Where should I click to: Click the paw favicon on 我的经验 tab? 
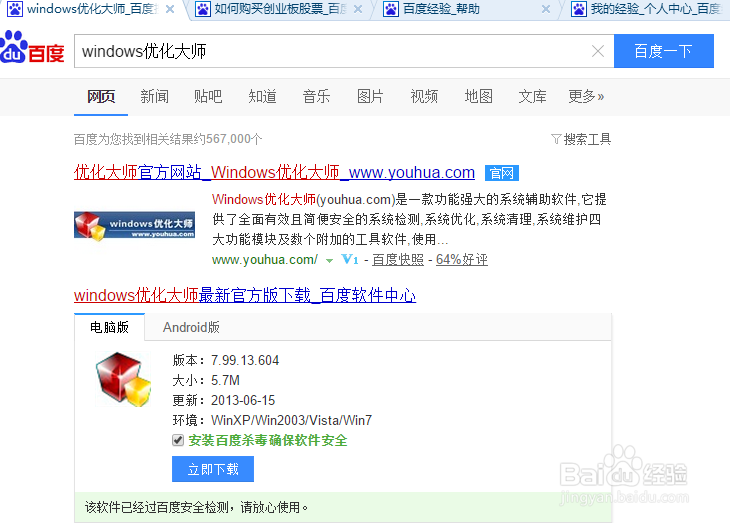pyautogui.click(x=579, y=9)
